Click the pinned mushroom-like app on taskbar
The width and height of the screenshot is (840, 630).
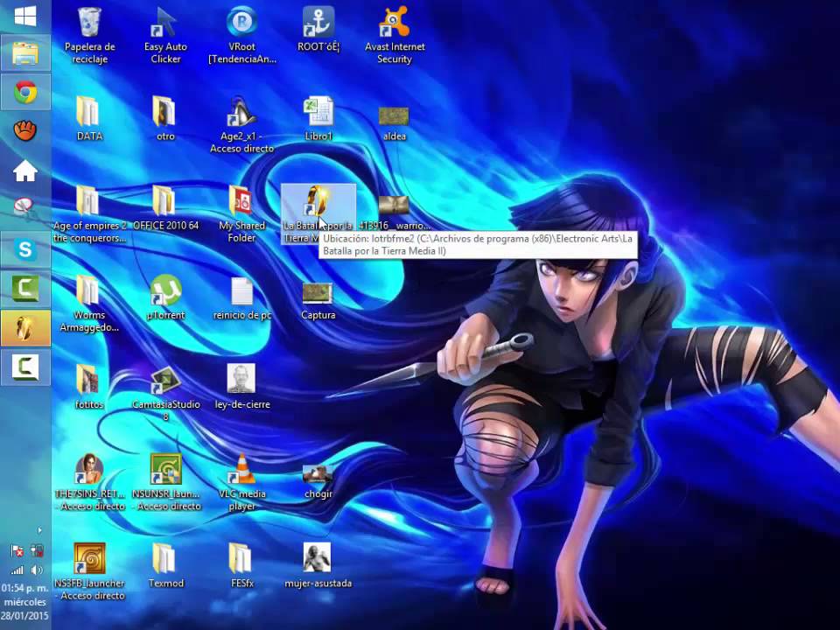coord(25,207)
